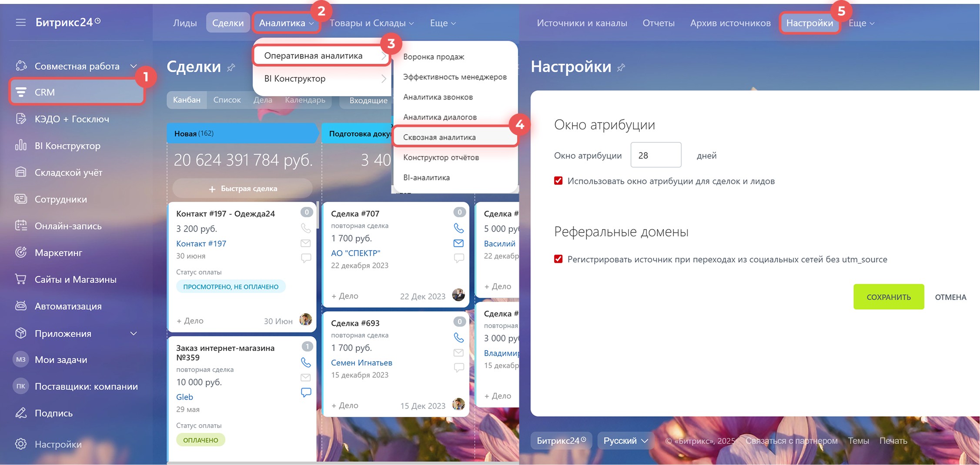
Task: Click the phone icon on Заказ интернет-магазина №359
Action: pyautogui.click(x=306, y=362)
